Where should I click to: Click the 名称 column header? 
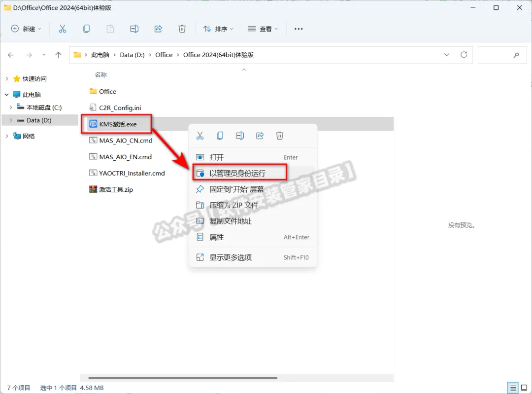point(101,75)
